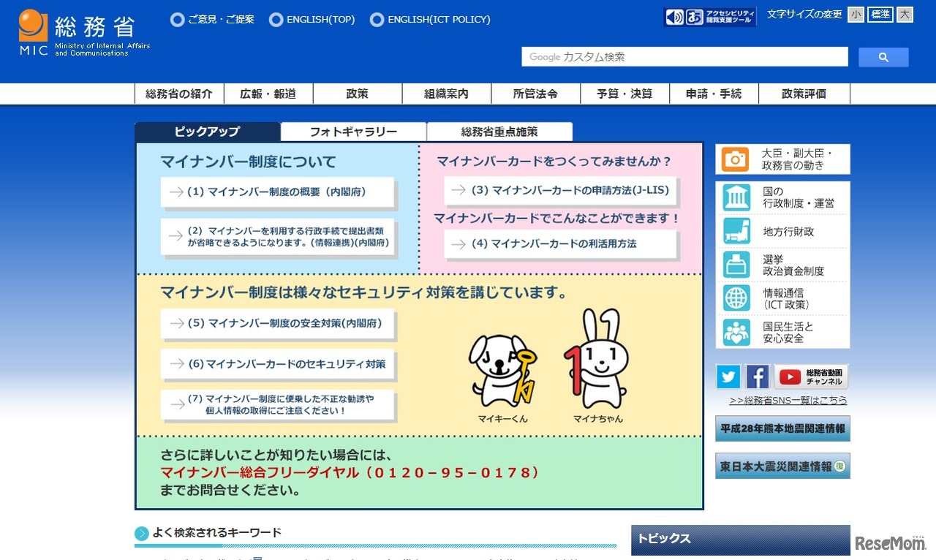Open the 政策 navigation menu
The height and width of the screenshot is (560, 936).
point(357,93)
